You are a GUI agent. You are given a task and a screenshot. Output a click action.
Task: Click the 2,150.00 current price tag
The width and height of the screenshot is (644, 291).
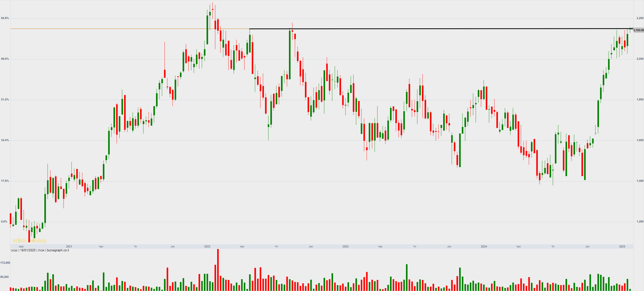638,30
